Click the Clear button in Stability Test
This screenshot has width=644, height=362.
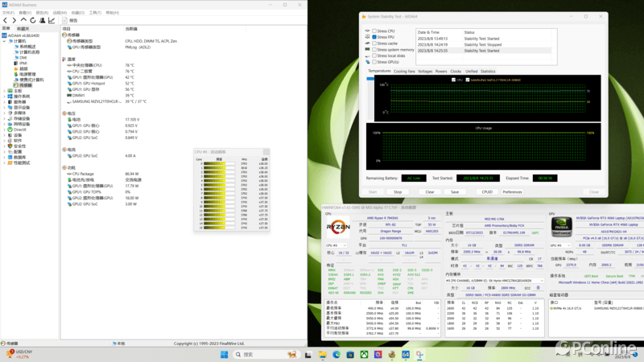[x=430, y=192]
